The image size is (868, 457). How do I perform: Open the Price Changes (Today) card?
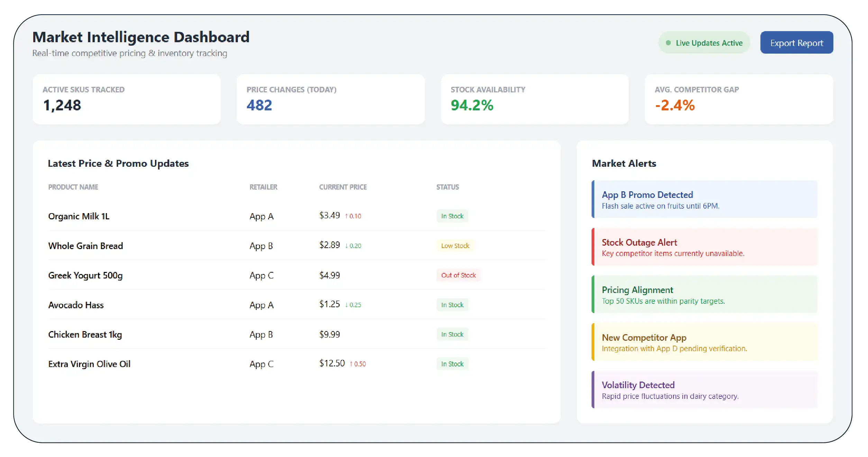pos(331,99)
